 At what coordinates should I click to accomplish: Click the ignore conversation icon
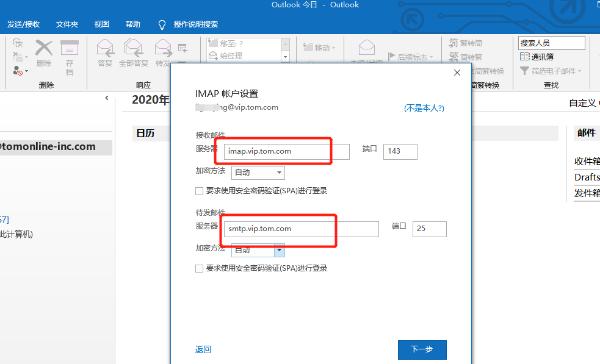click(18, 43)
